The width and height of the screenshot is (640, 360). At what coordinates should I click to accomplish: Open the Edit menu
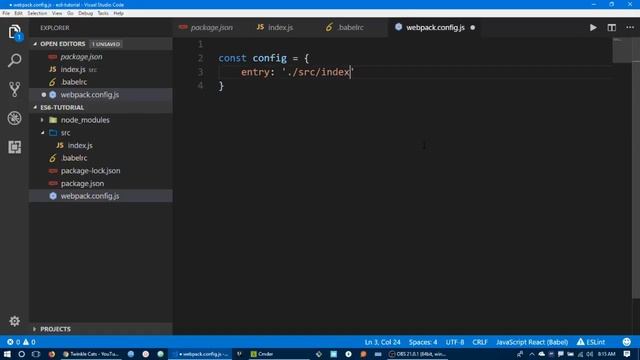coord(18,13)
